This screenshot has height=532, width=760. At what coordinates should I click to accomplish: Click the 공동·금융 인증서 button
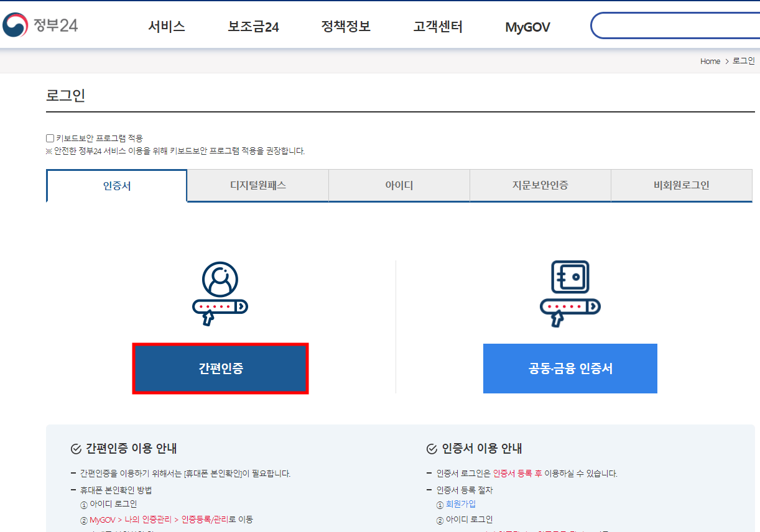[x=570, y=368]
